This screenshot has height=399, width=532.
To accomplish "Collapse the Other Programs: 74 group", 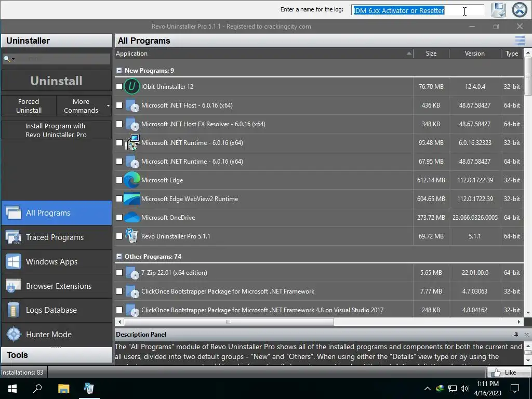I will tap(119, 257).
